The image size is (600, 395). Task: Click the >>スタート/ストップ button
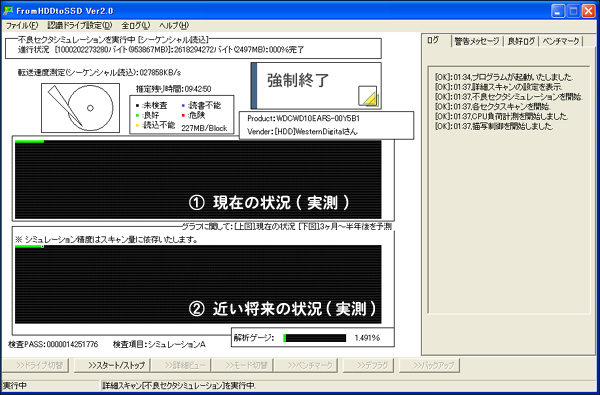tap(112, 366)
